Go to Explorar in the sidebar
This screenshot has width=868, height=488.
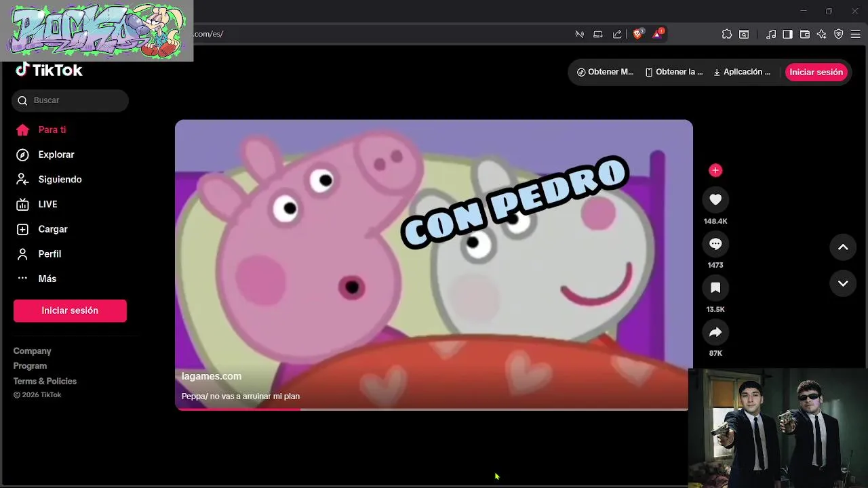(45, 155)
